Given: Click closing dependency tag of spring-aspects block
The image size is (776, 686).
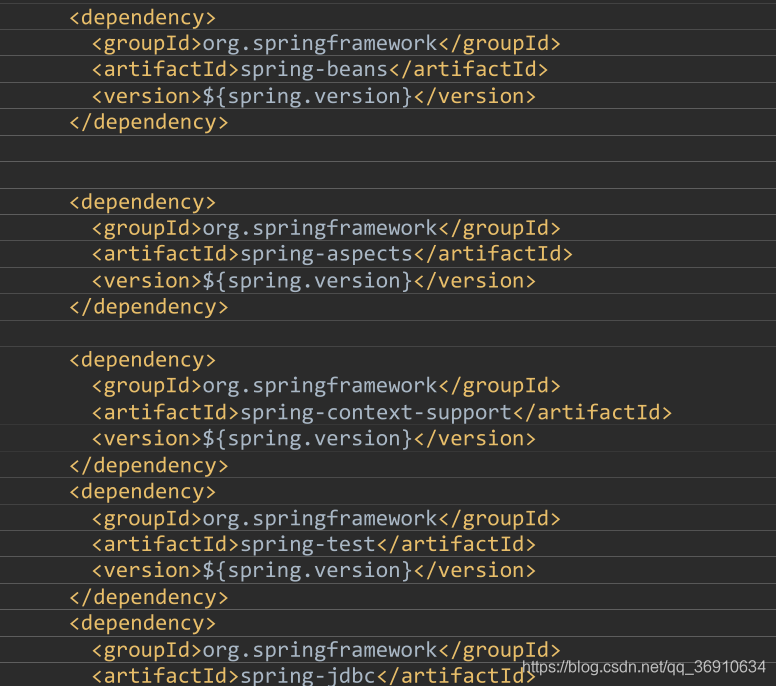Looking at the screenshot, I should (148, 307).
